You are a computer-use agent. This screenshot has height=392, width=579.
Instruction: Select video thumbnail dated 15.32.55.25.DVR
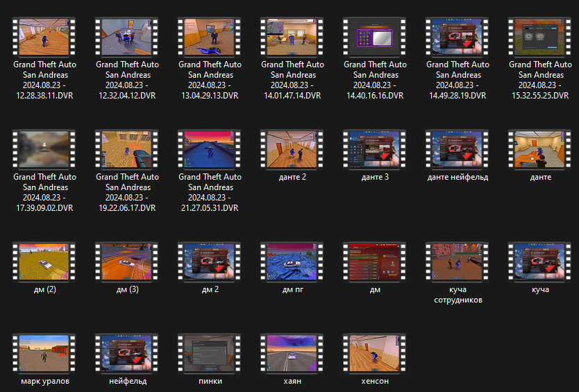pyautogui.click(x=540, y=37)
